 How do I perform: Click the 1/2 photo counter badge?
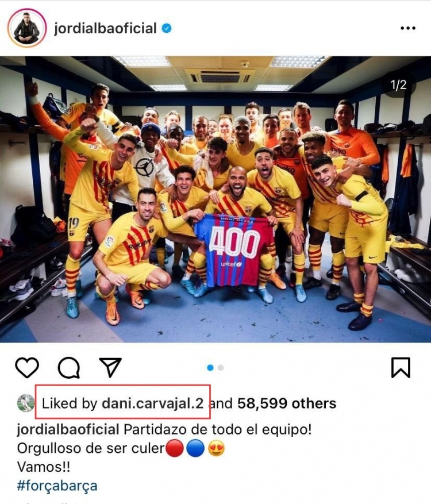(398, 85)
